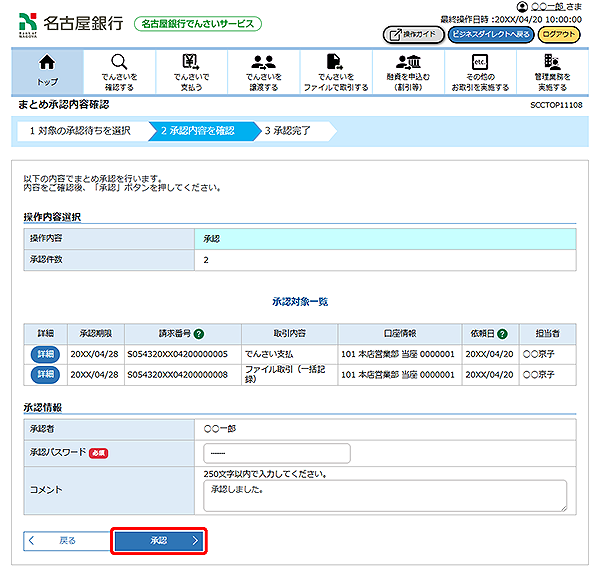View 詳細 for でんさい支払 request

[44, 353]
